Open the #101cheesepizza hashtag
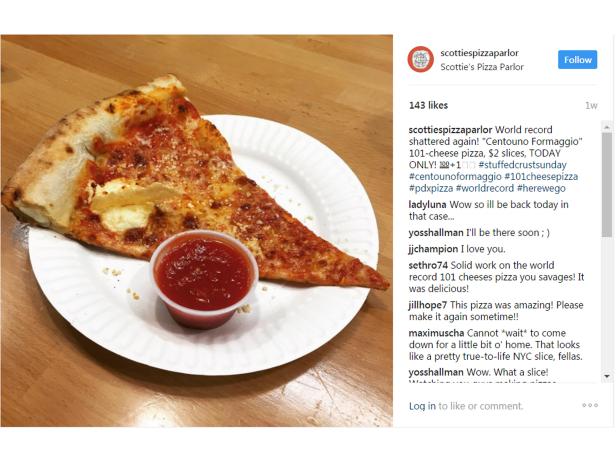 click(541, 176)
